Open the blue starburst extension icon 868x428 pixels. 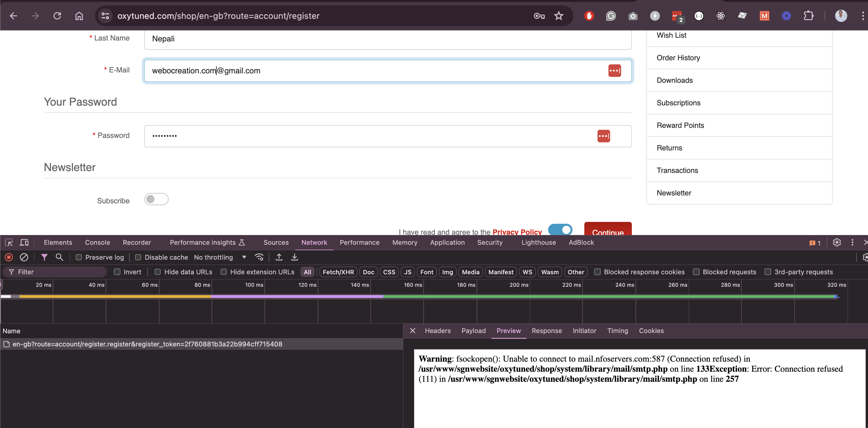pyautogui.click(x=786, y=16)
